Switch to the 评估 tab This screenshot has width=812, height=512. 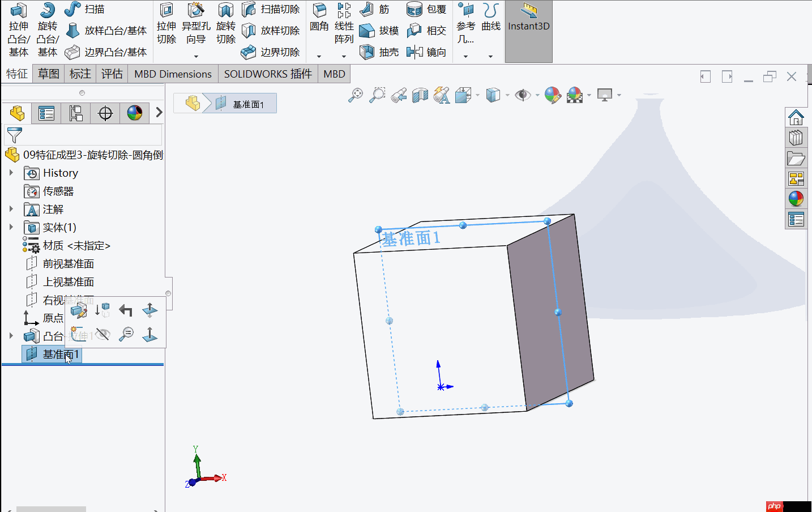point(112,74)
